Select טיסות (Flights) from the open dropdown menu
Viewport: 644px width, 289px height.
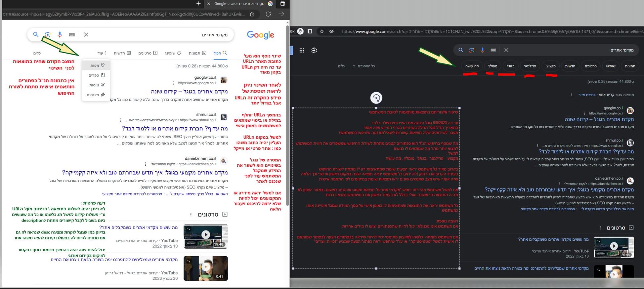point(96,85)
